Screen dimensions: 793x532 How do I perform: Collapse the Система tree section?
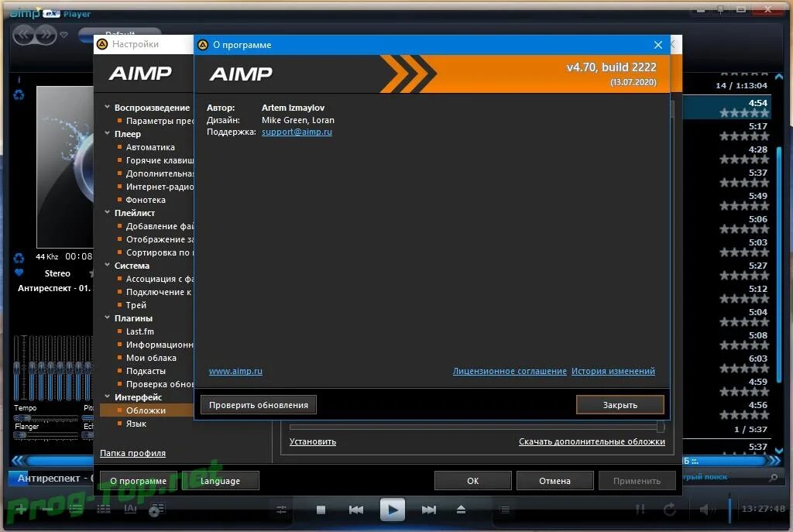click(107, 265)
